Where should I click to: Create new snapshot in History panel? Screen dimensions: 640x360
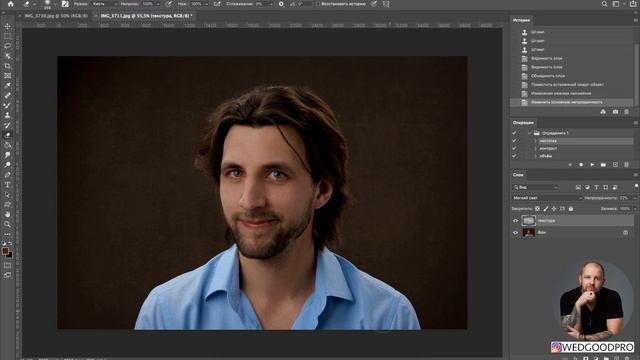(x=615, y=112)
